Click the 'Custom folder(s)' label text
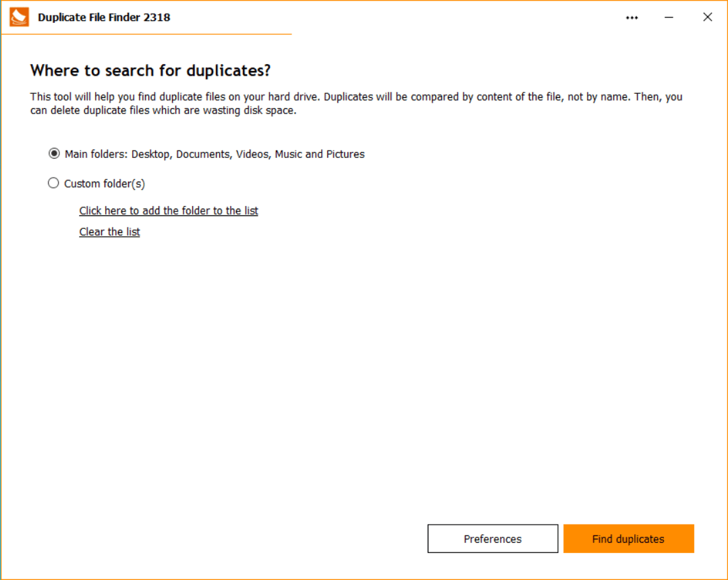Screen dimensions: 728x580 point(105,184)
